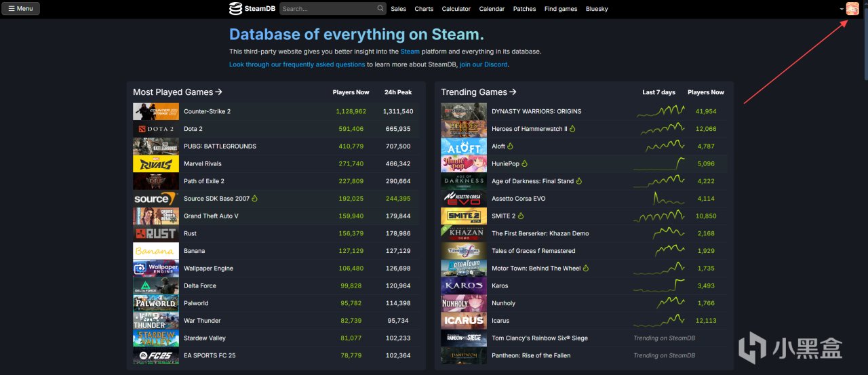Image resolution: width=868 pixels, height=375 pixels.
Task: Click the Last 7 days column header
Action: pos(659,92)
